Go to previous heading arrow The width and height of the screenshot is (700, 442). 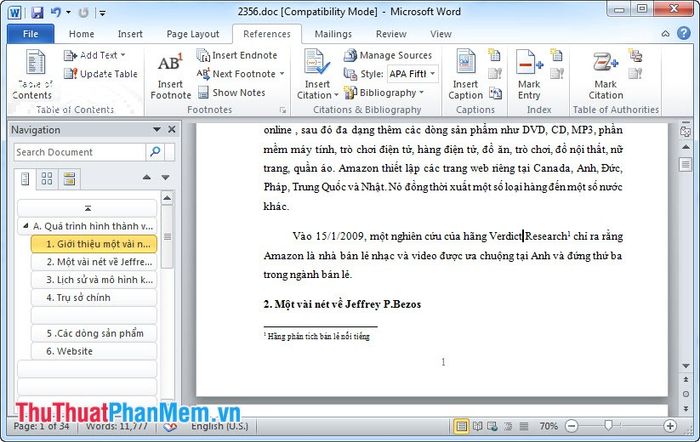(146, 178)
